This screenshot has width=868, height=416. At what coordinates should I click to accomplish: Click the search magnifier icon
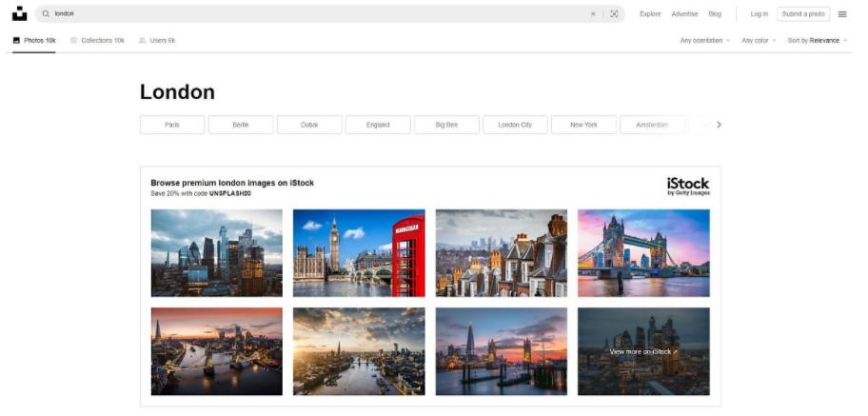[x=46, y=14]
